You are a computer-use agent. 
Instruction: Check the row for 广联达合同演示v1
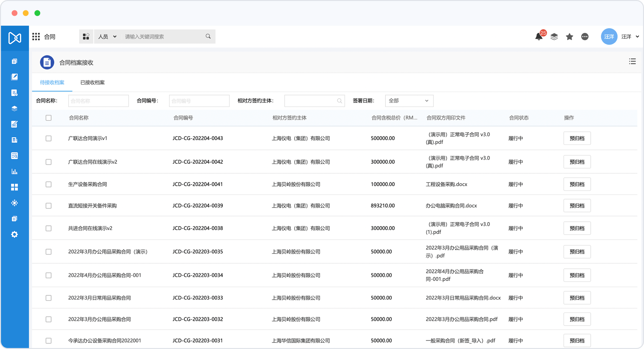point(49,138)
